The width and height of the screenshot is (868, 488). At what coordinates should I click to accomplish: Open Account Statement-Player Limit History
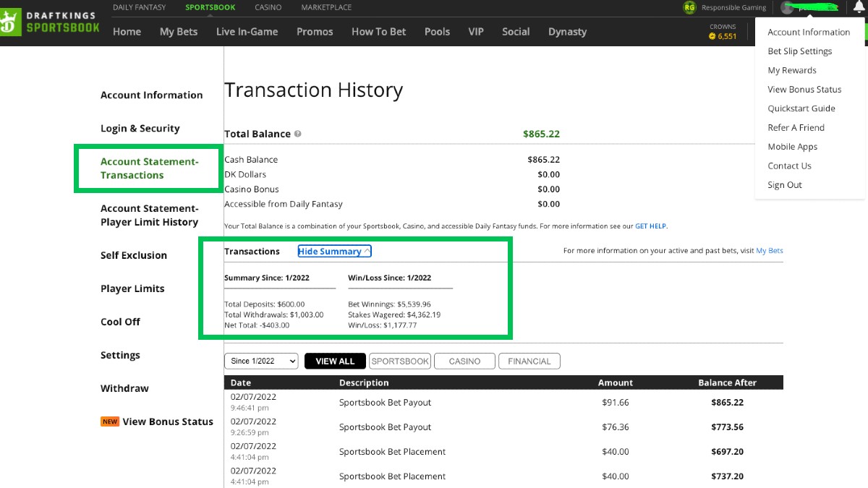tap(149, 215)
